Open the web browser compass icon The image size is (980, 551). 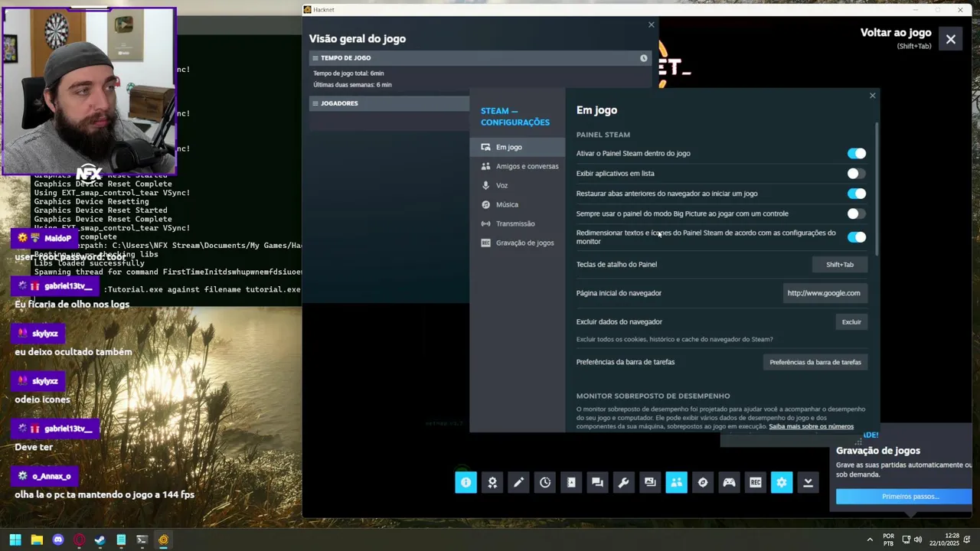click(x=703, y=482)
